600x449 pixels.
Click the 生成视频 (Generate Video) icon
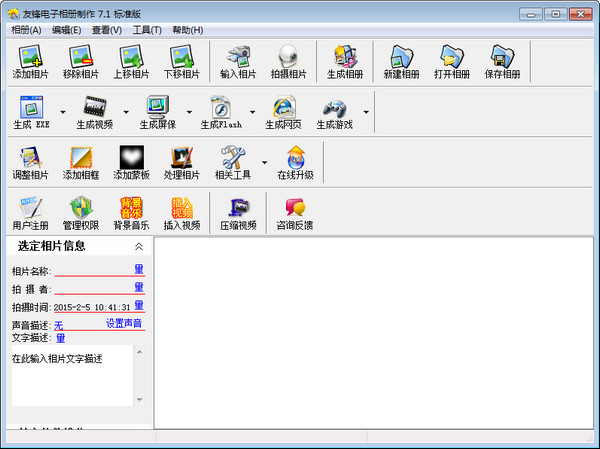click(95, 107)
